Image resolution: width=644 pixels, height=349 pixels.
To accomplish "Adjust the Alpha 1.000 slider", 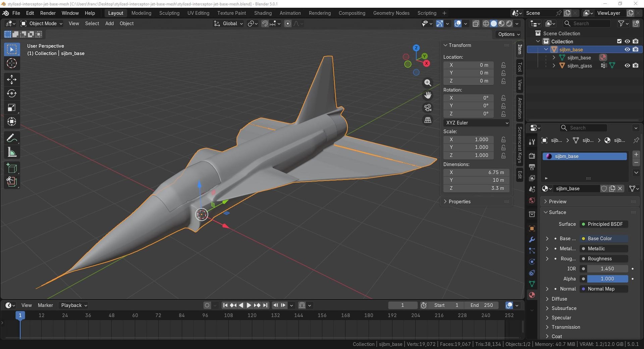I will pos(607,279).
